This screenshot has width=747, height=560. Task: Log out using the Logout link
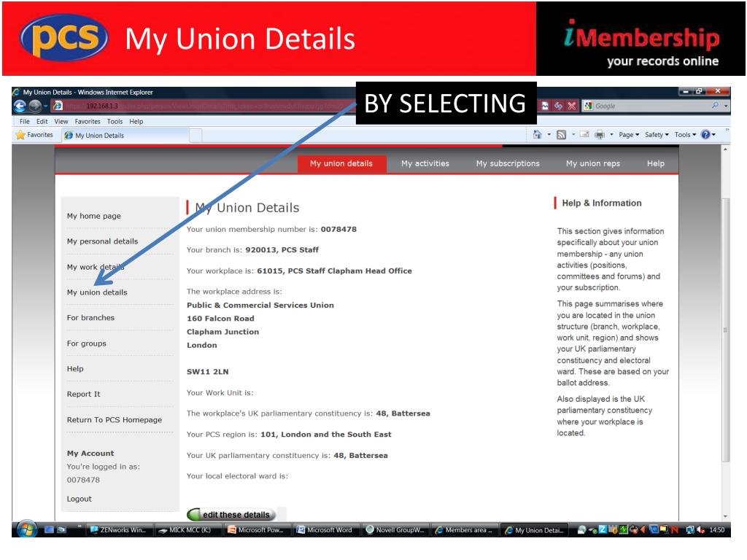[x=79, y=499]
